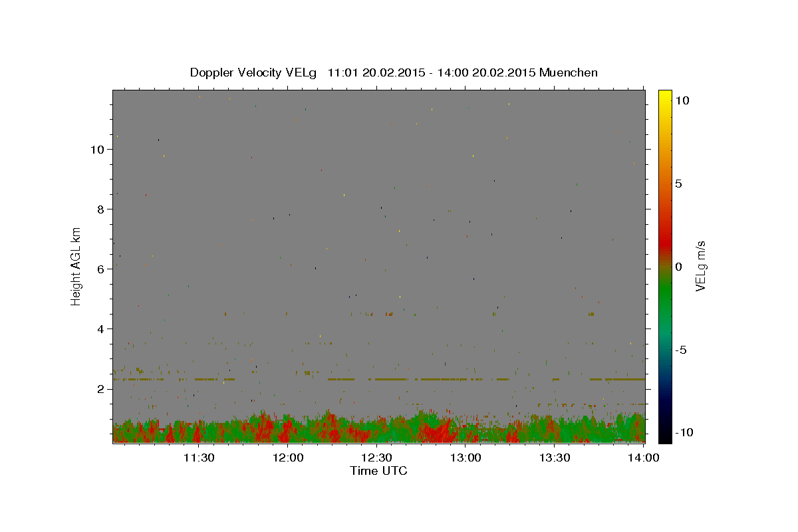
Task: Click the '12:00' time tick label
Action: pyautogui.click(x=287, y=458)
